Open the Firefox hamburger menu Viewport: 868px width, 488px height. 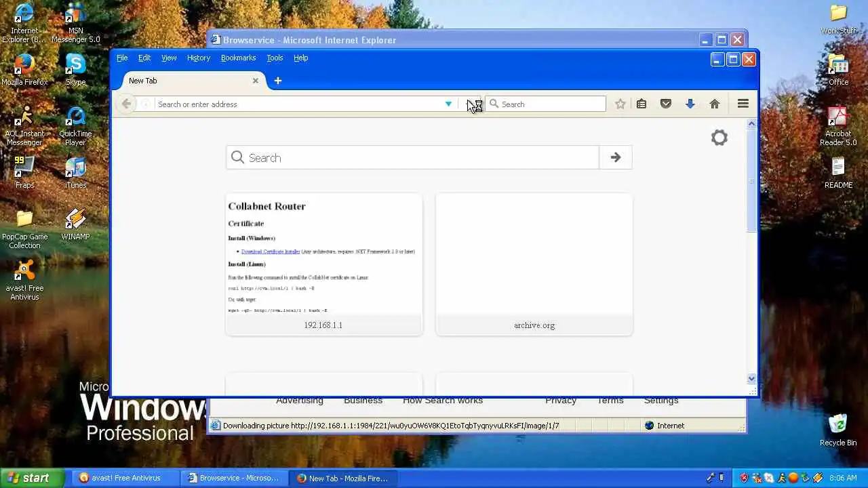pyautogui.click(x=743, y=104)
